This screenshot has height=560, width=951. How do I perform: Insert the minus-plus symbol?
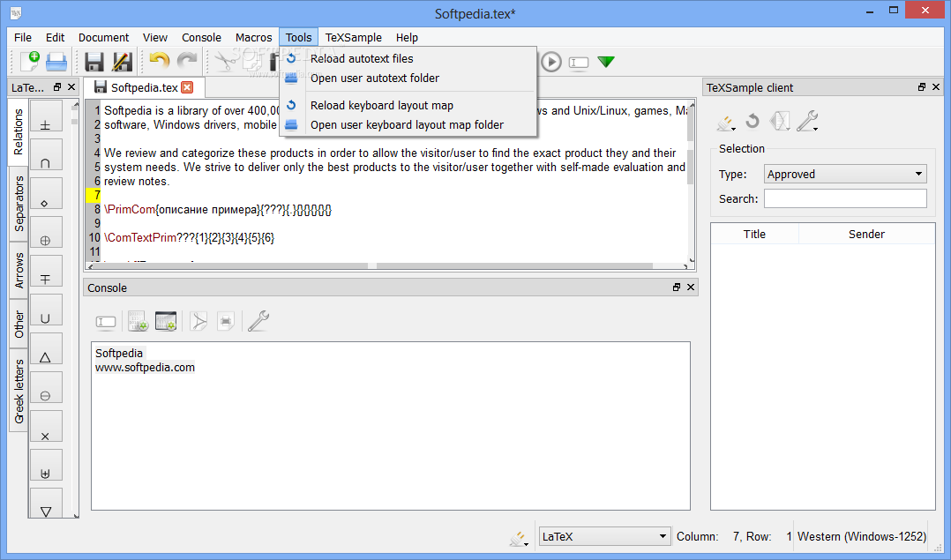[46, 272]
